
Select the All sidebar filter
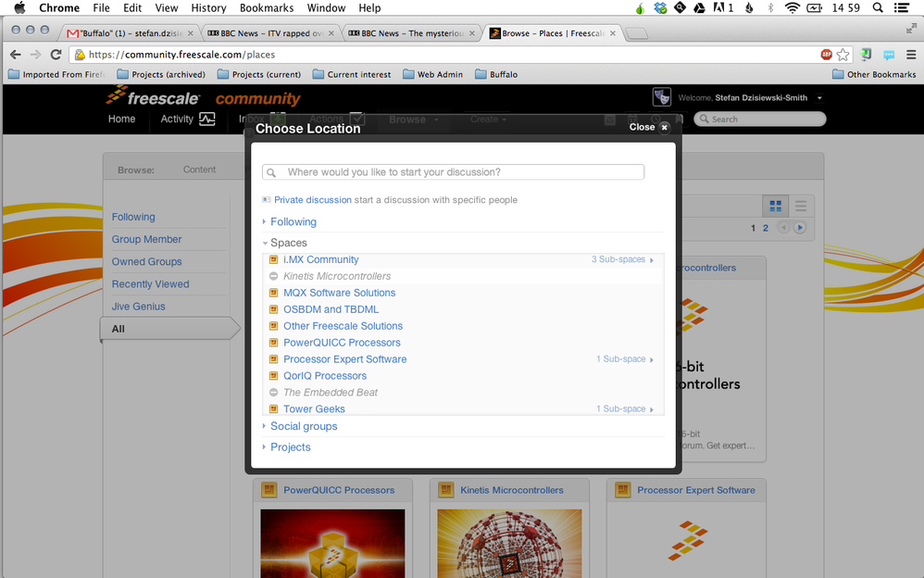tap(169, 329)
